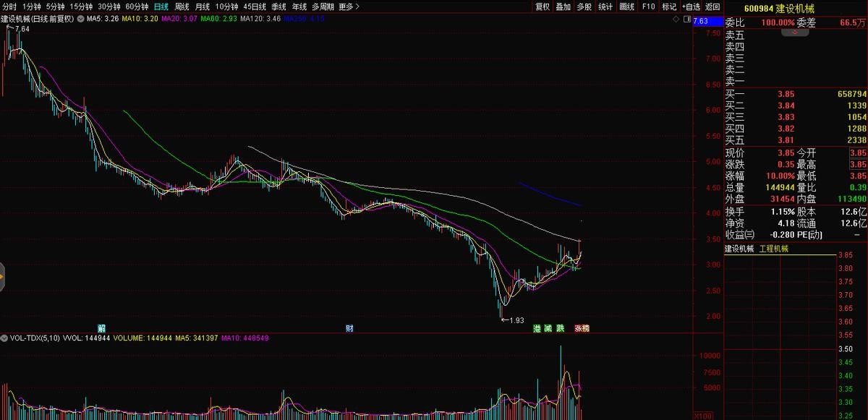
Task: Select the 60分钟 timeframe
Action: pos(137,7)
